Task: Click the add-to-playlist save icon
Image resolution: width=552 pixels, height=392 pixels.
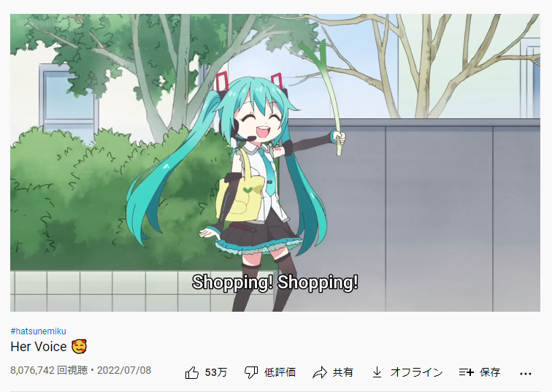Action: click(467, 372)
